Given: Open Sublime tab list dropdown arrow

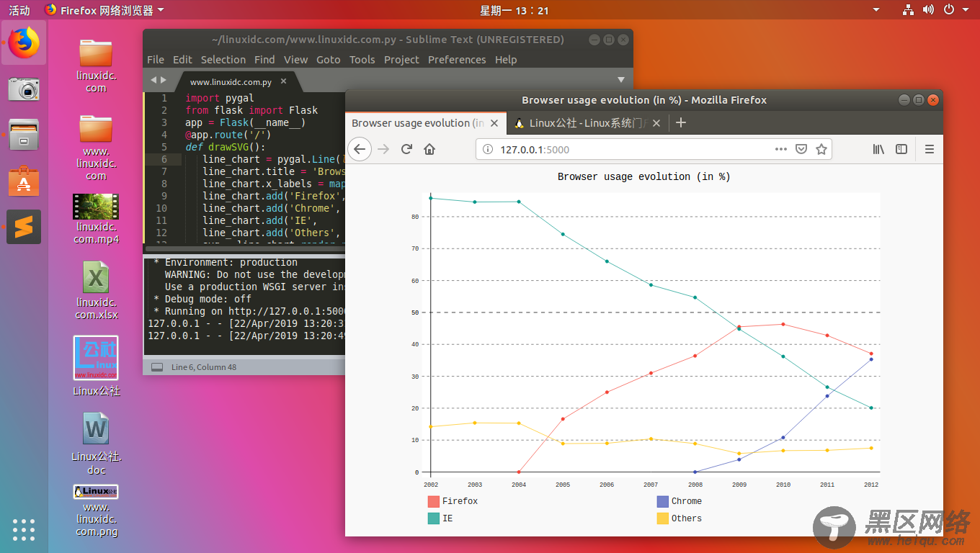Looking at the screenshot, I should [621, 80].
